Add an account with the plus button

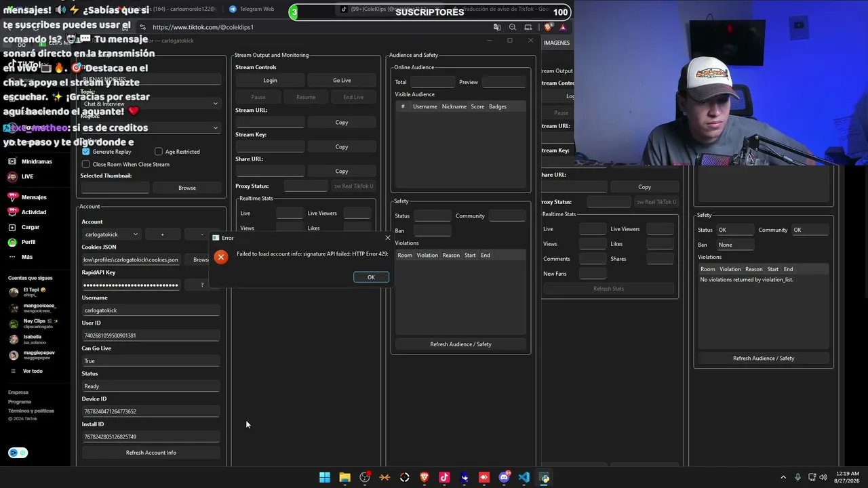click(x=162, y=235)
